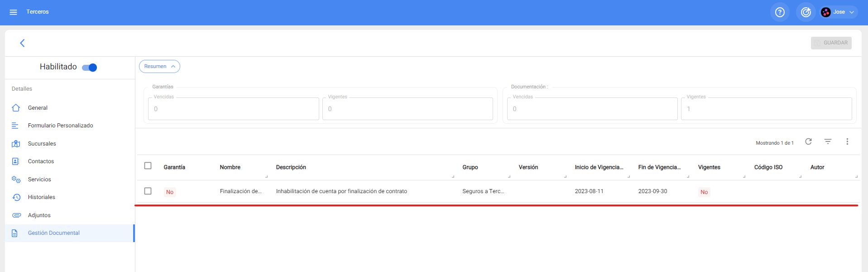Open the Finalización de... document name

(240, 191)
